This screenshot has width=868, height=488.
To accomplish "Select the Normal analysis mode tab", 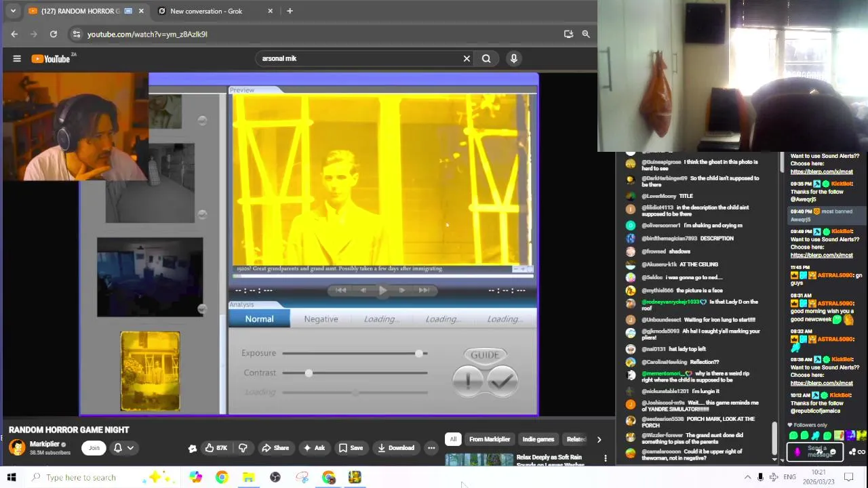I will [259, 319].
